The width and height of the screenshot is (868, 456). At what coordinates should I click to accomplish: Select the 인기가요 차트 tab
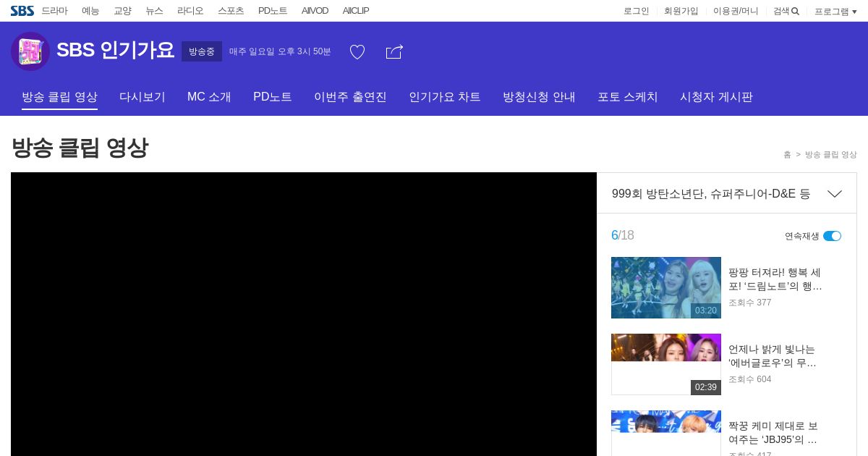445,97
